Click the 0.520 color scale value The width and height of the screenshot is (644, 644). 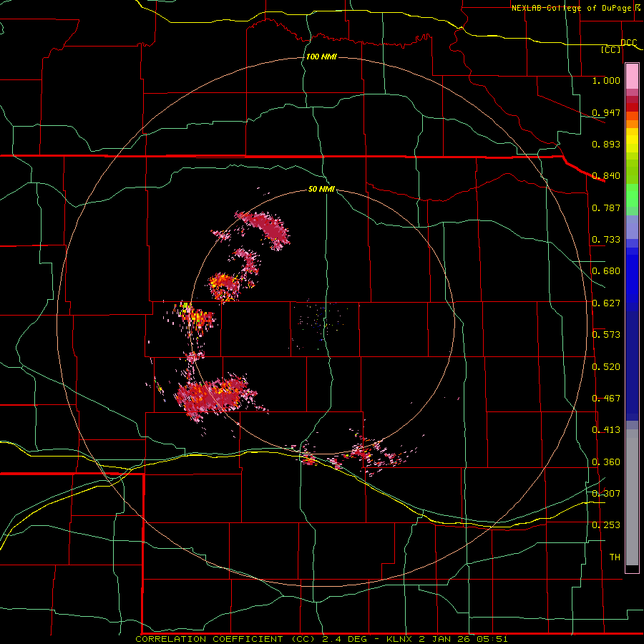pyautogui.click(x=606, y=367)
